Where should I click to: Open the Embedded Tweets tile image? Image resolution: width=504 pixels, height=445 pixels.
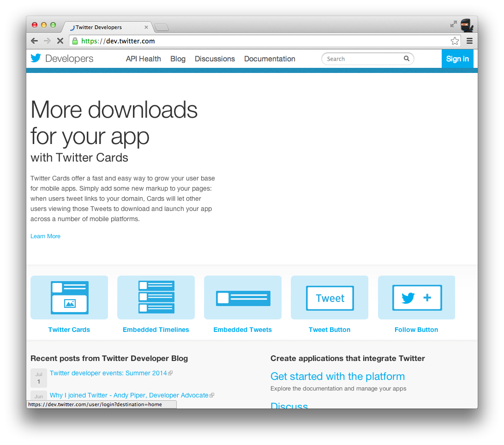coord(243,297)
